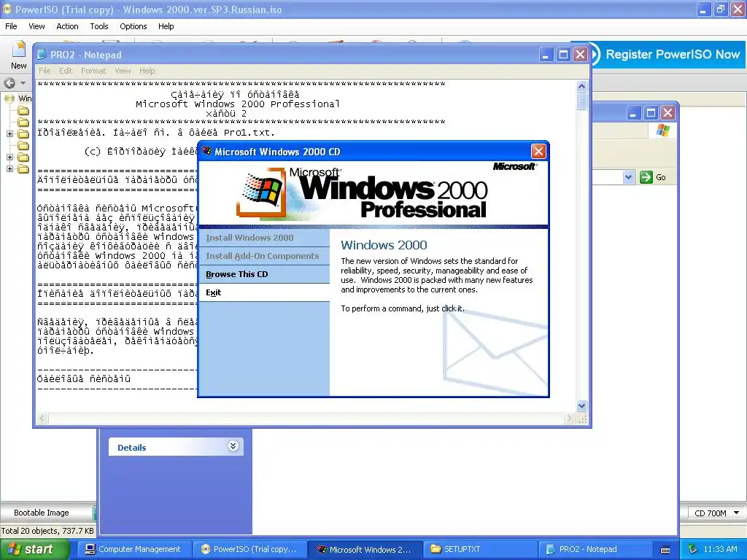Switch to PRO2 - Notepad taskbar button

tap(595, 549)
